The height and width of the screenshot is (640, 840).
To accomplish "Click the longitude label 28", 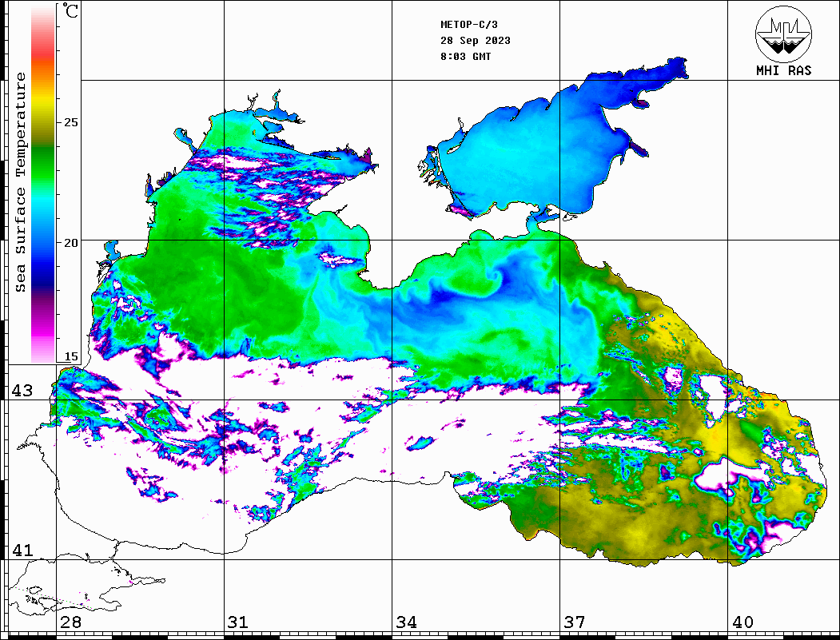I will [70, 622].
